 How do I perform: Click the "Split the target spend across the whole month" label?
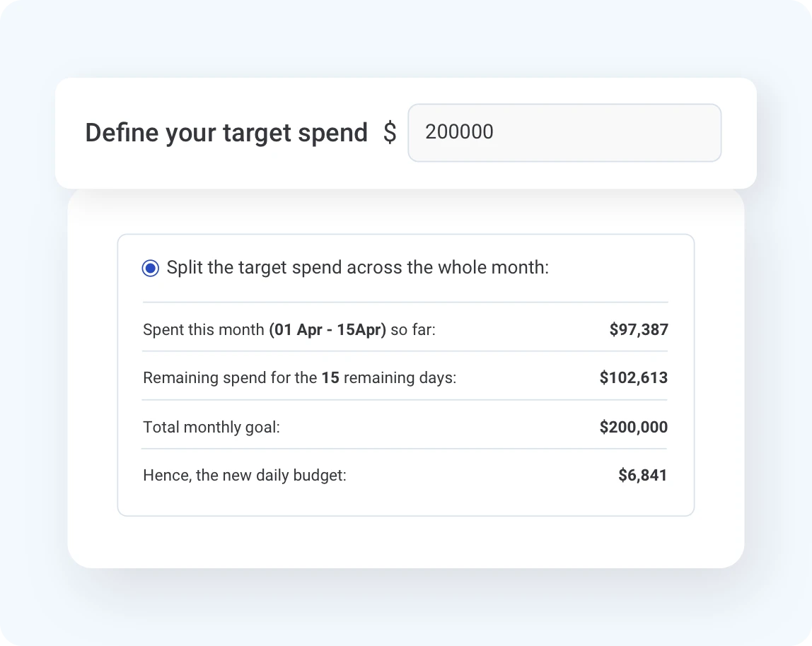(357, 268)
